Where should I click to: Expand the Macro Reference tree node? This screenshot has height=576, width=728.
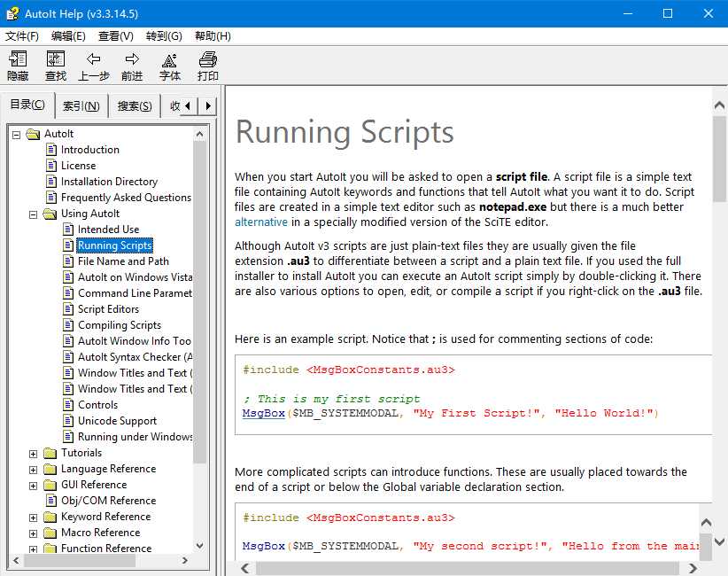coord(33,533)
